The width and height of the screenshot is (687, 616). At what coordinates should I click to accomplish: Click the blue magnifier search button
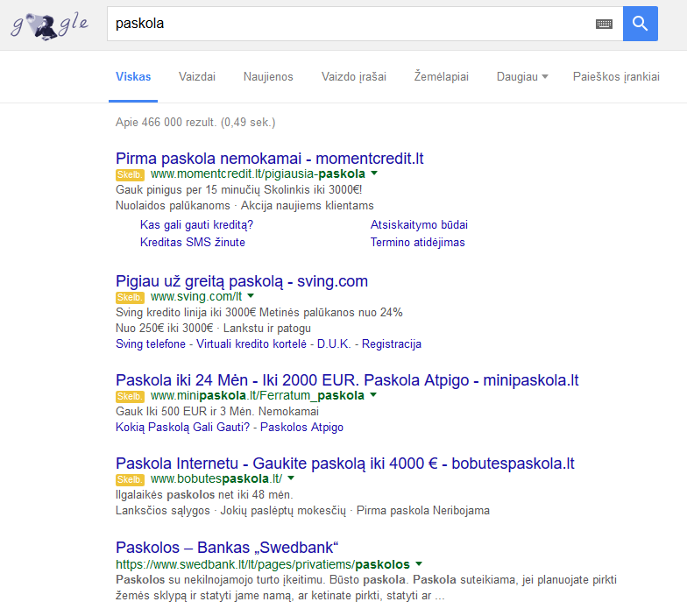coord(640,24)
